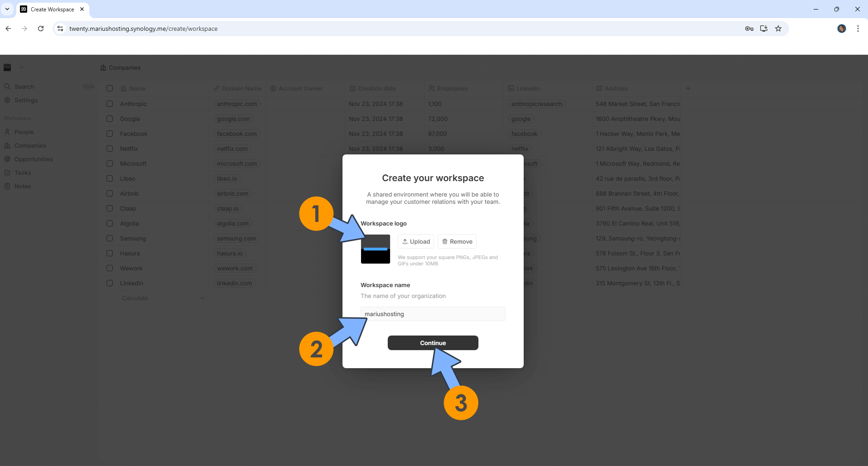Reload the page with refresh icon
The width and height of the screenshot is (868, 466).
(x=41, y=29)
